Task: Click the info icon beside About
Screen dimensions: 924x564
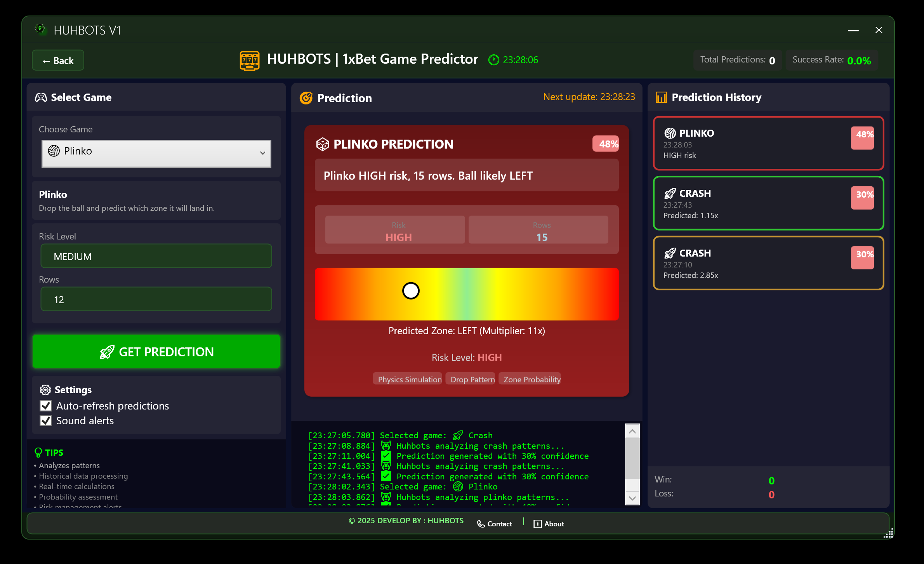Action: [x=538, y=524]
